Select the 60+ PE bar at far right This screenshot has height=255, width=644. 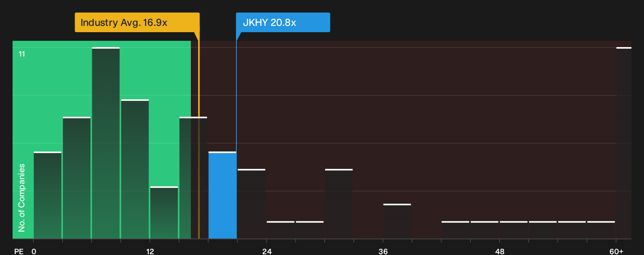coord(624,143)
